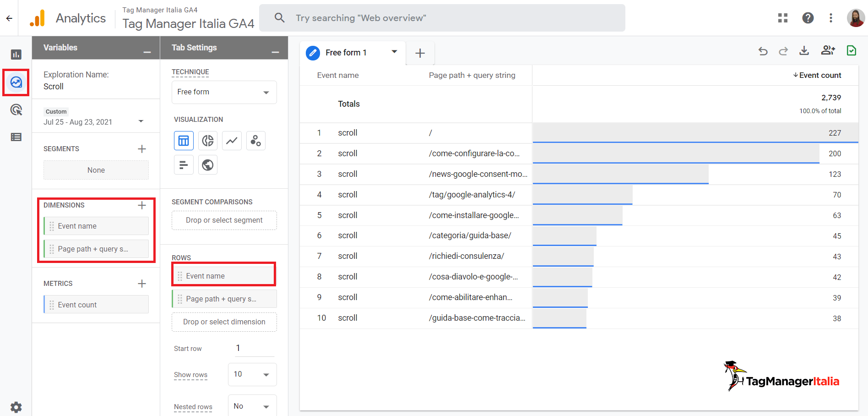Click the /richiedi-consulenza/ page path cell
Screen dimensions: 868x416
pos(467,256)
